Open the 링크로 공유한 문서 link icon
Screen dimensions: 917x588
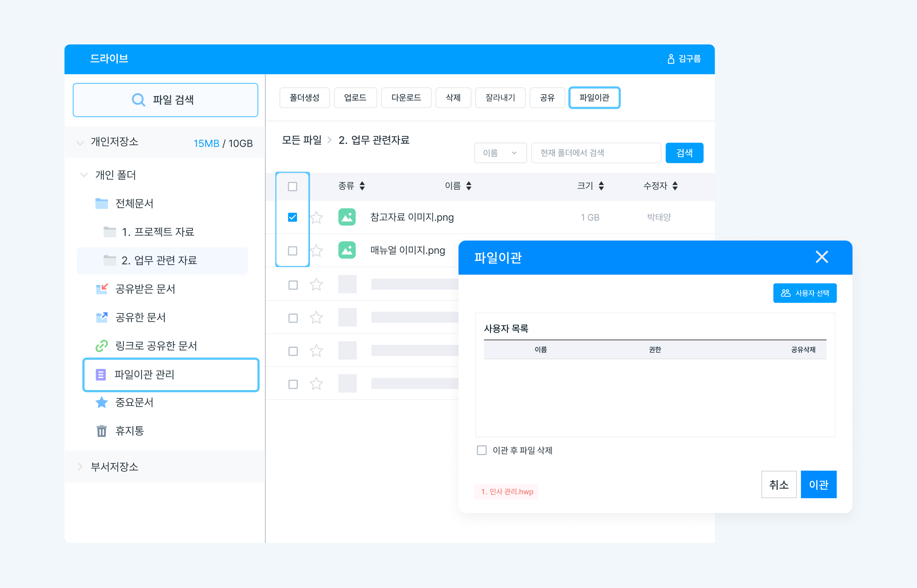pos(101,346)
